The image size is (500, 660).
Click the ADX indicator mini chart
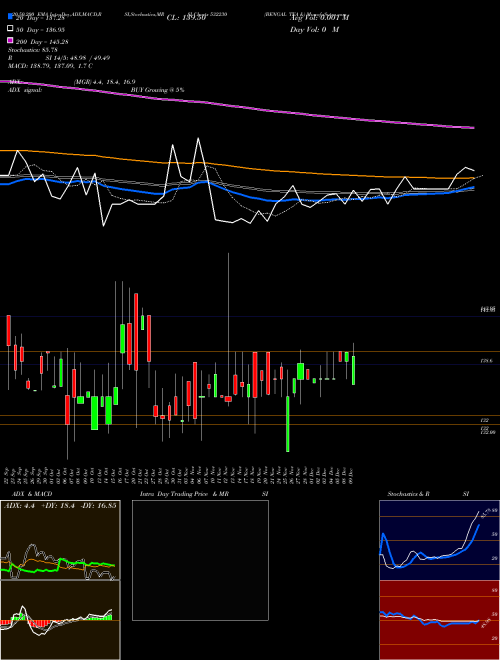(60, 540)
